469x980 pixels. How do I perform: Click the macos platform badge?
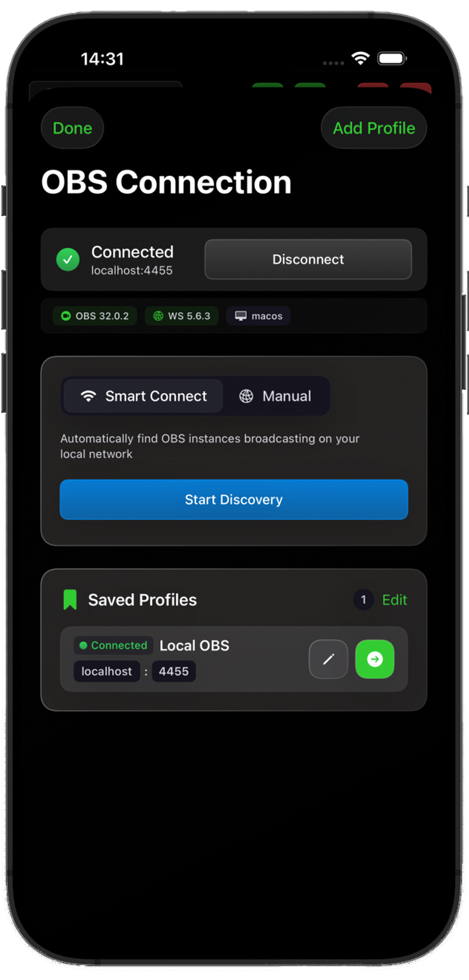pyautogui.click(x=258, y=316)
